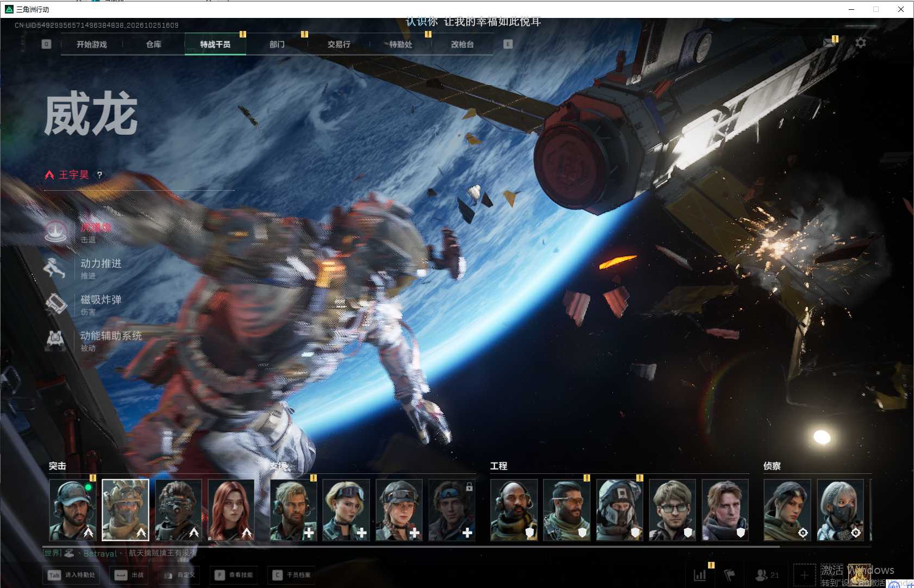
Task: Select 工程 operator in full-face helmet
Action: click(619, 510)
